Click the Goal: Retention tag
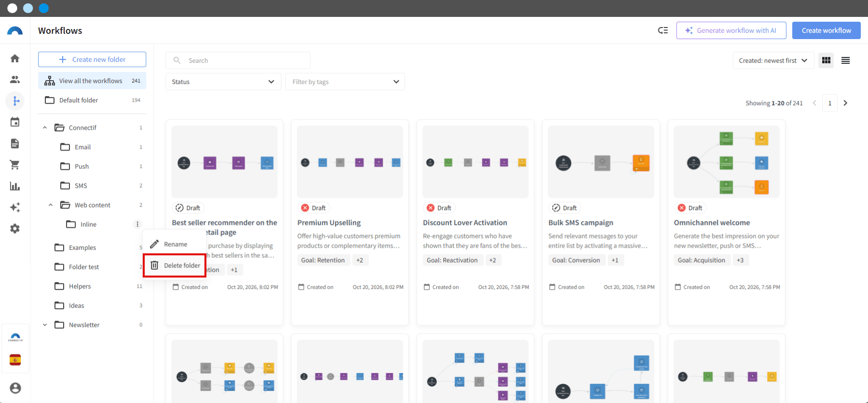The height and width of the screenshot is (403, 868). coord(323,260)
